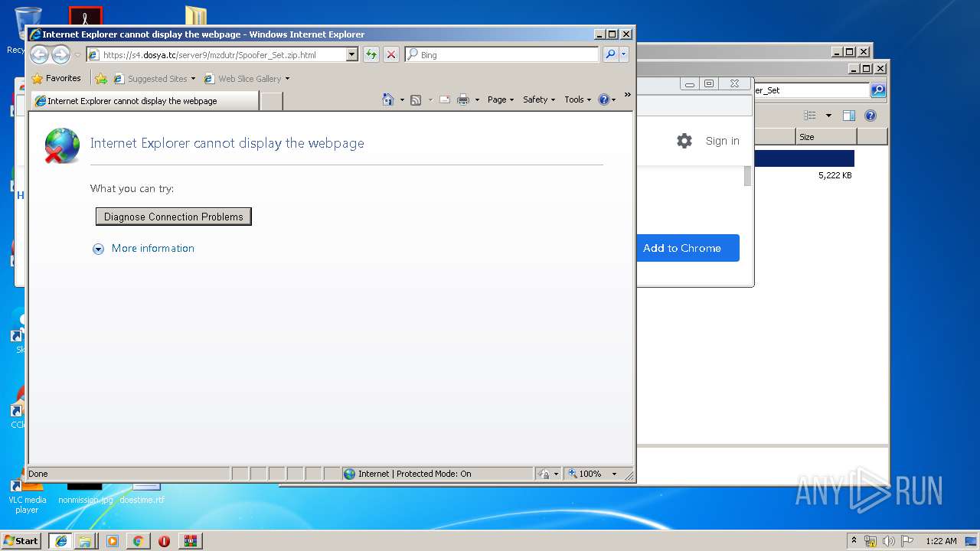
Task: Click the red X Stop loading icon
Action: [x=391, y=54]
